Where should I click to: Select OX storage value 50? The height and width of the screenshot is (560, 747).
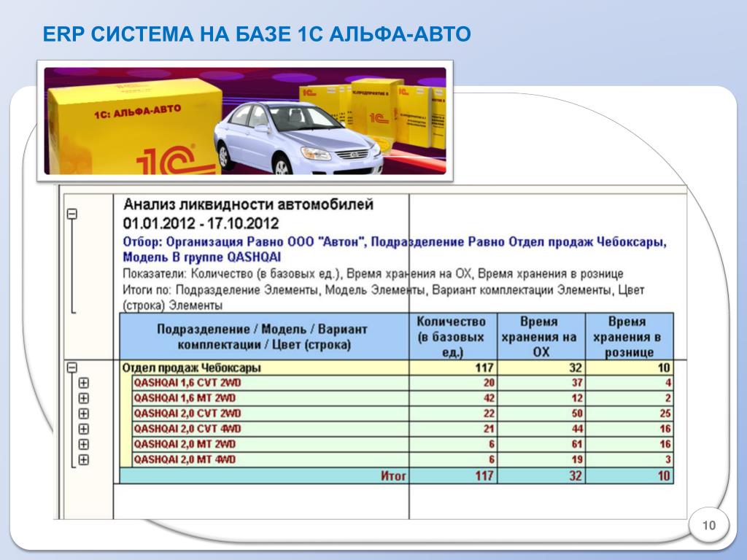[x=577, y=413]
